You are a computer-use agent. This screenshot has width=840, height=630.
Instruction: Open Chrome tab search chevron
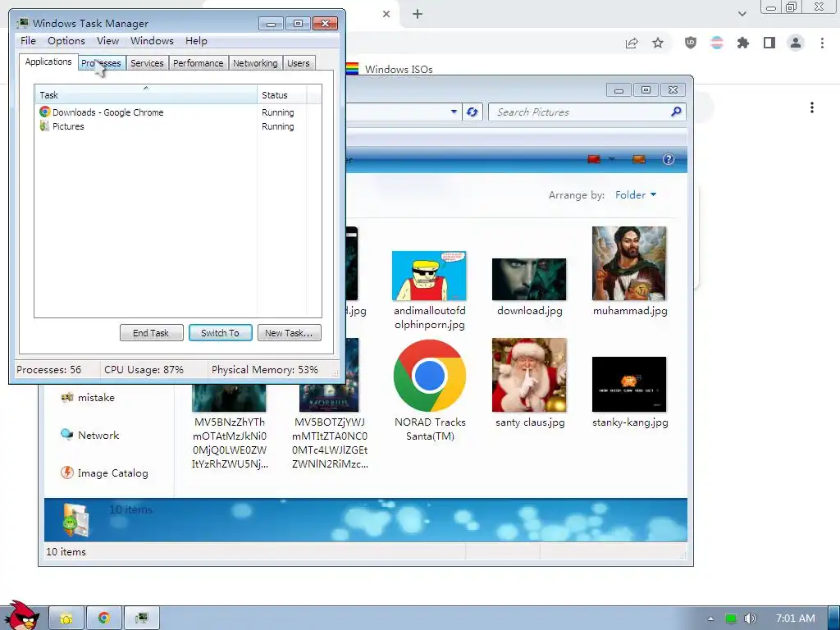(x=742, y=14)
